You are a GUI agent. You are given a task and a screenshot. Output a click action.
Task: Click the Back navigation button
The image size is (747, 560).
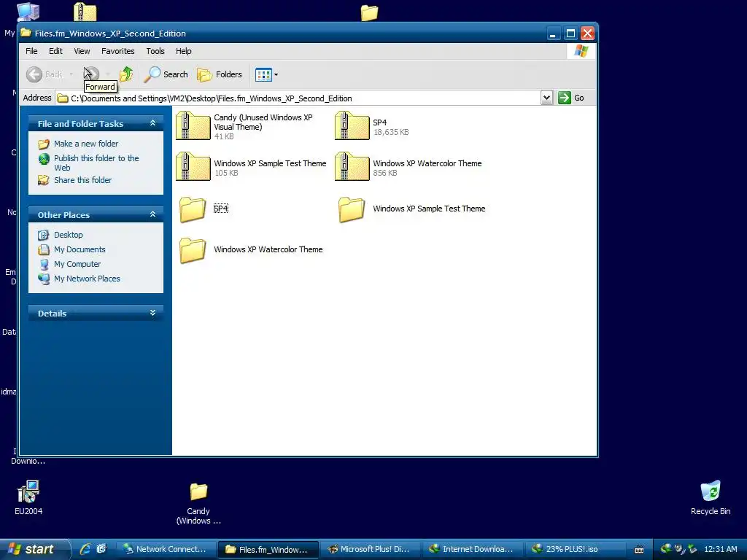pos(44,74)
